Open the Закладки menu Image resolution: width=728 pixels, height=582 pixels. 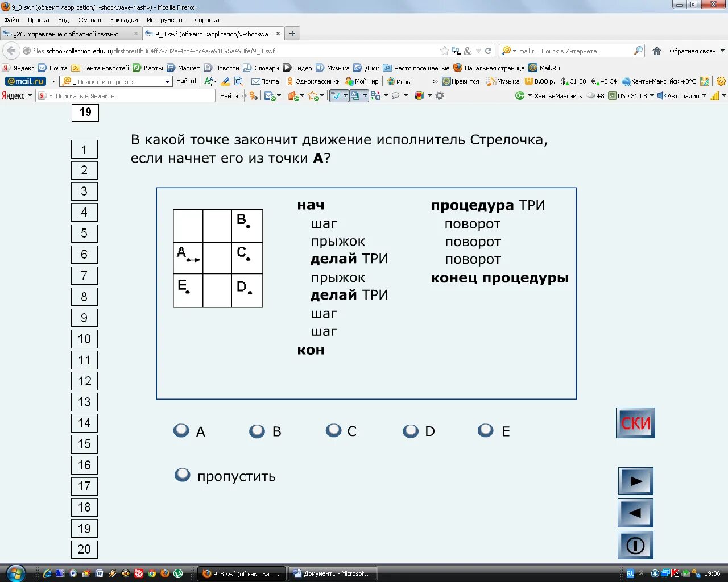[x=123, y=20]
